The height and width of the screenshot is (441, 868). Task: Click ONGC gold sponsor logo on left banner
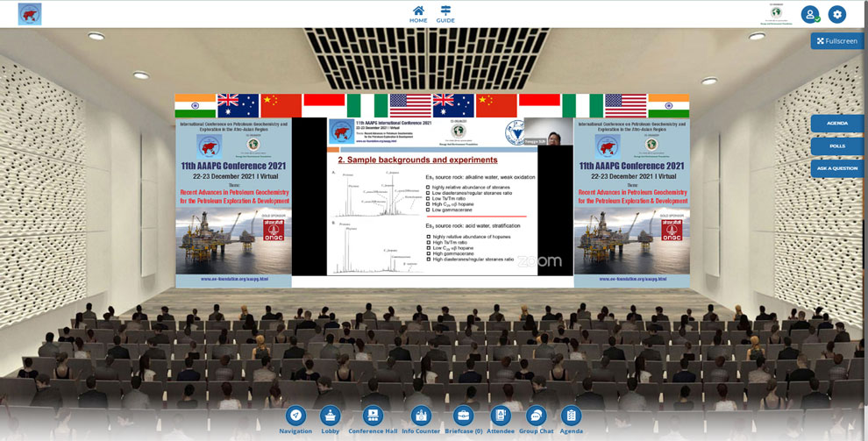(273, 230)
